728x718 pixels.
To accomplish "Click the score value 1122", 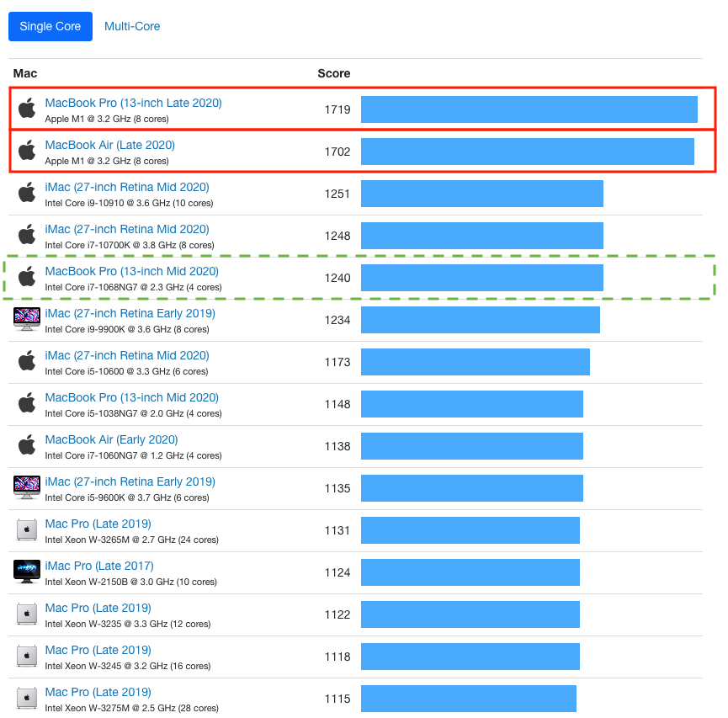I will pyautogui.click(x=337, y=614).
